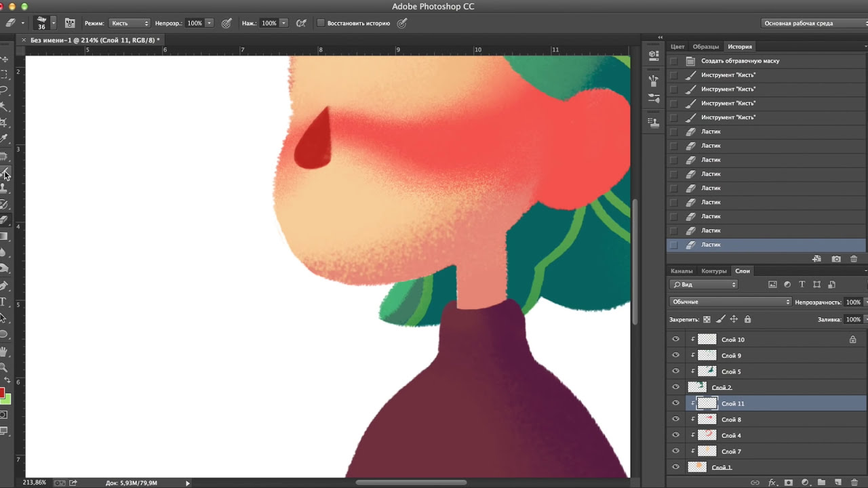Click the lock all icon beside Закрепить
This screenshot has width=868, height=488.
point(747,319)
